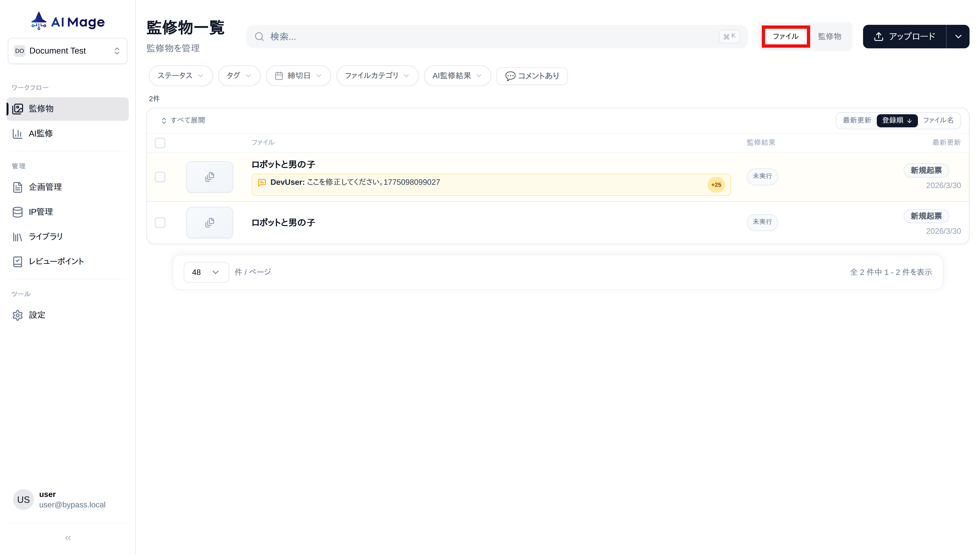Open the ライブラリ section
The image size is (980, 555).
click(45, 236)
